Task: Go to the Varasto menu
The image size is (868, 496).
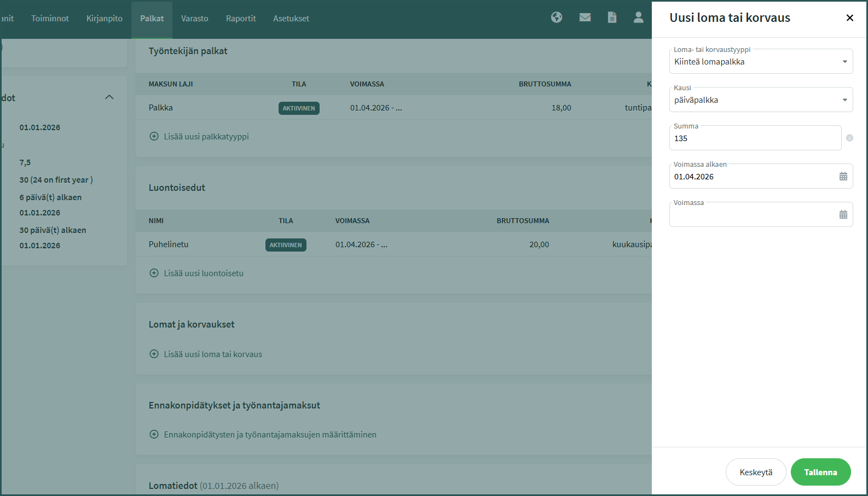Action: pyautogui.click(x=195, y=19)
